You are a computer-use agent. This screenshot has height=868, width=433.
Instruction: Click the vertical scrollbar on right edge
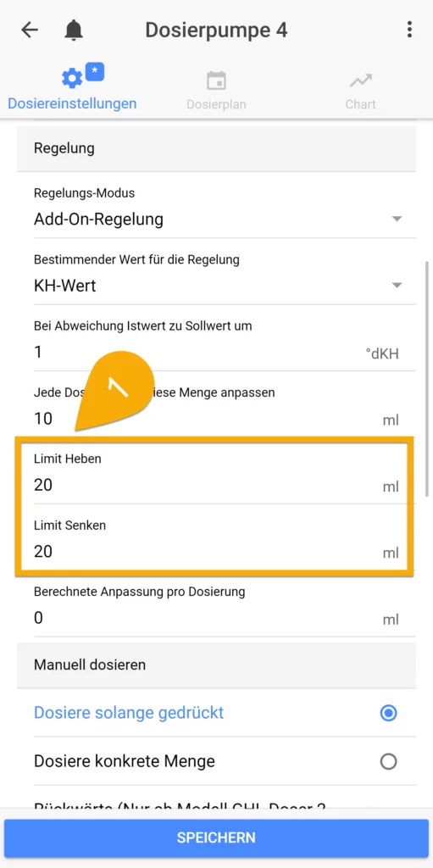pyautogui.click(x=427, y=379)
